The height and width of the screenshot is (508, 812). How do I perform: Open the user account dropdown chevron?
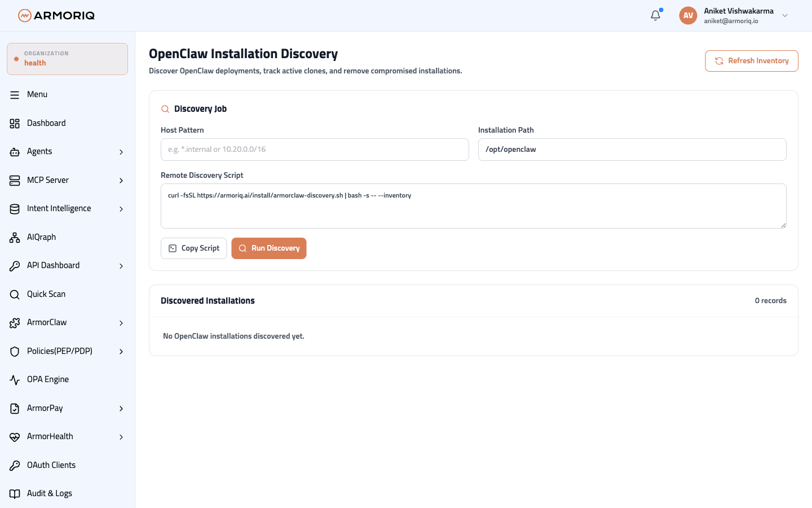785,16
